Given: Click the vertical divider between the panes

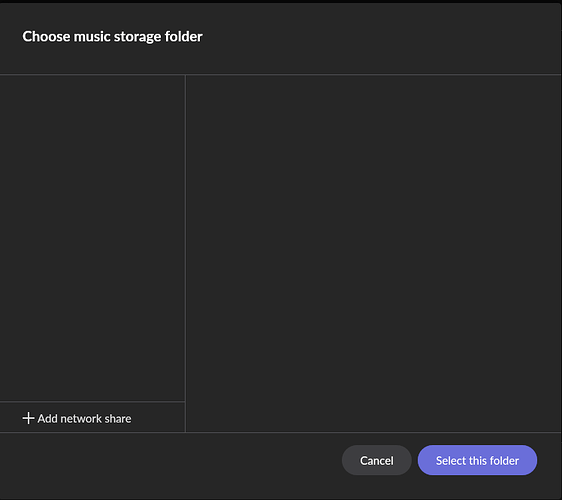Looking at the screenshot, I should 185,253.
